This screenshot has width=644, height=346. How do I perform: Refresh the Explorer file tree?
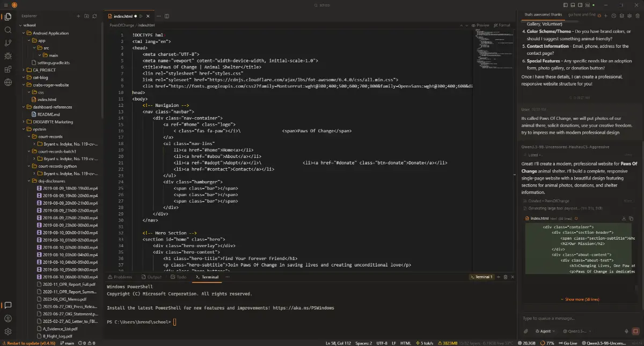pos(94,16)
